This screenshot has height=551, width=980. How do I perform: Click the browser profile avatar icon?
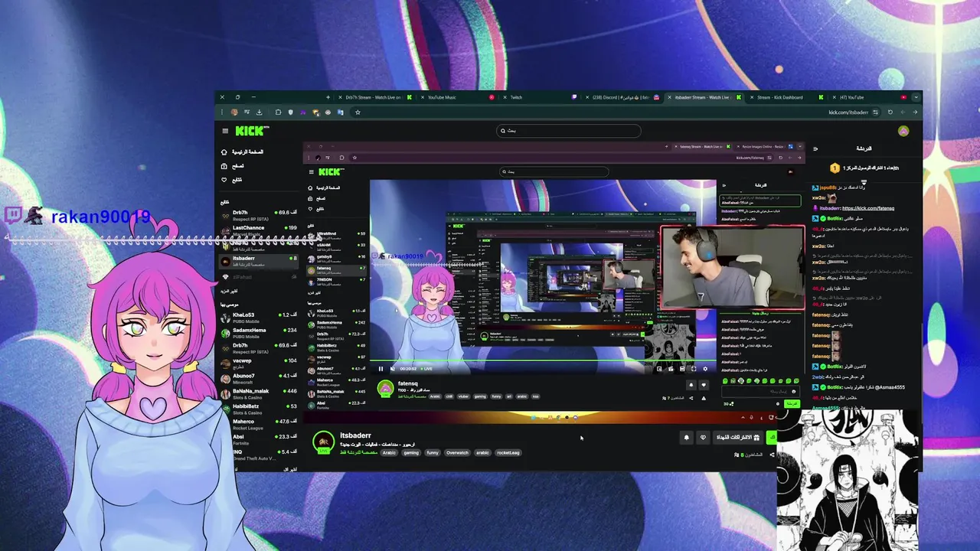point(234,112)
